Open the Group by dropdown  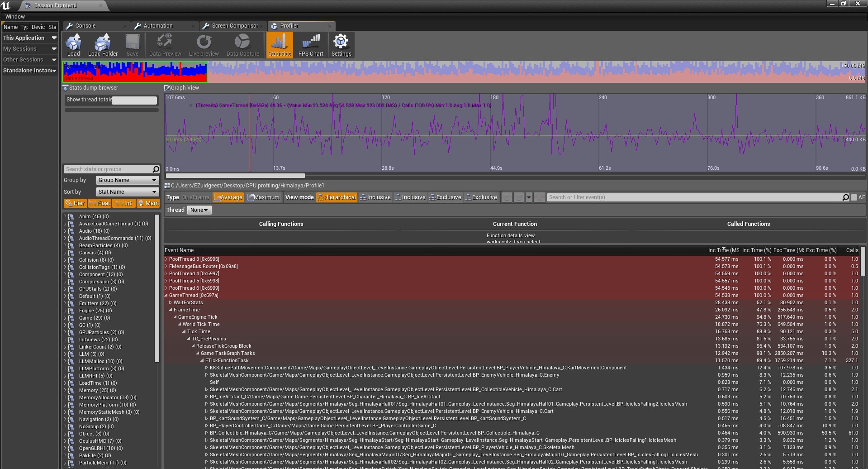coord(127,180)
